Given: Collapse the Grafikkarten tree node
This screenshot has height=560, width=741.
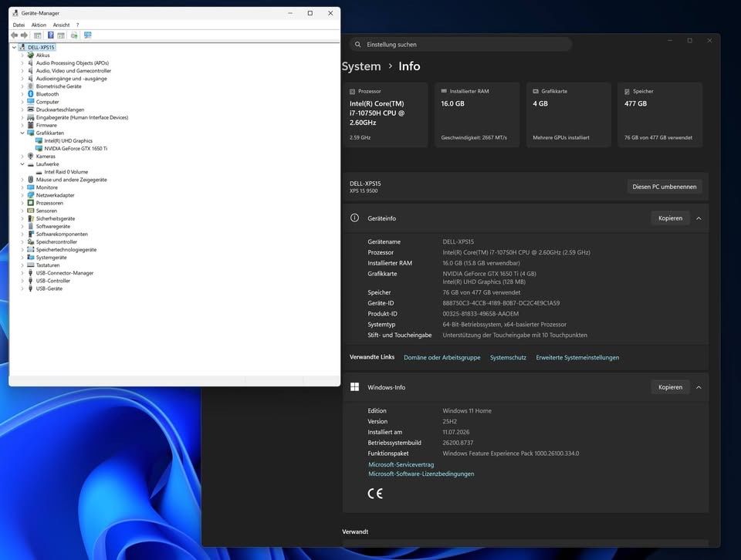Looking at the screenshot, I should coord(22,133).
